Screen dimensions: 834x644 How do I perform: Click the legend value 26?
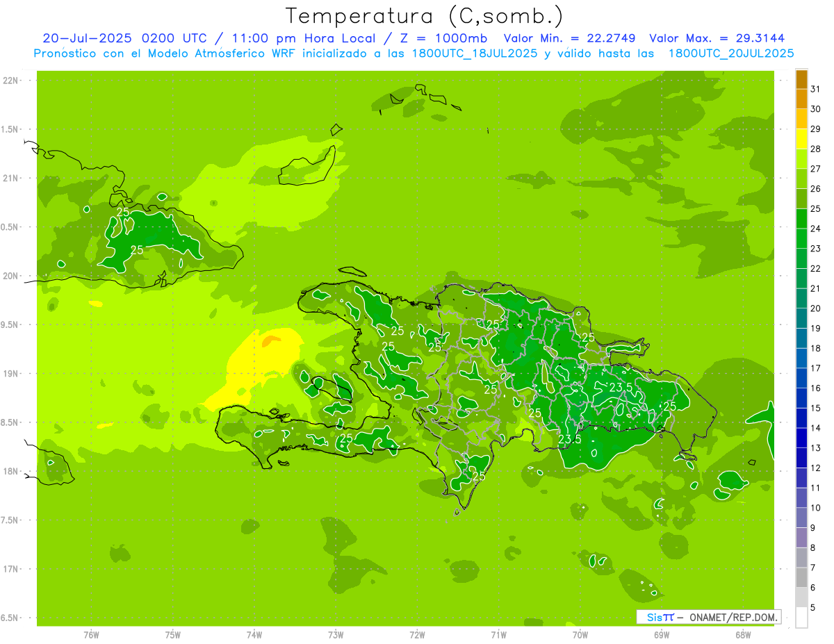tap(816, 189)
